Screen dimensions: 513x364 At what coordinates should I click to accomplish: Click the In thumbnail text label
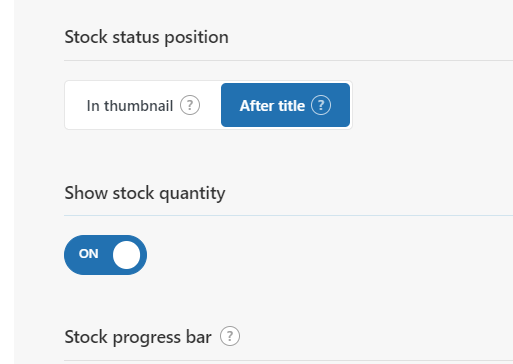[x=130, y=106]
